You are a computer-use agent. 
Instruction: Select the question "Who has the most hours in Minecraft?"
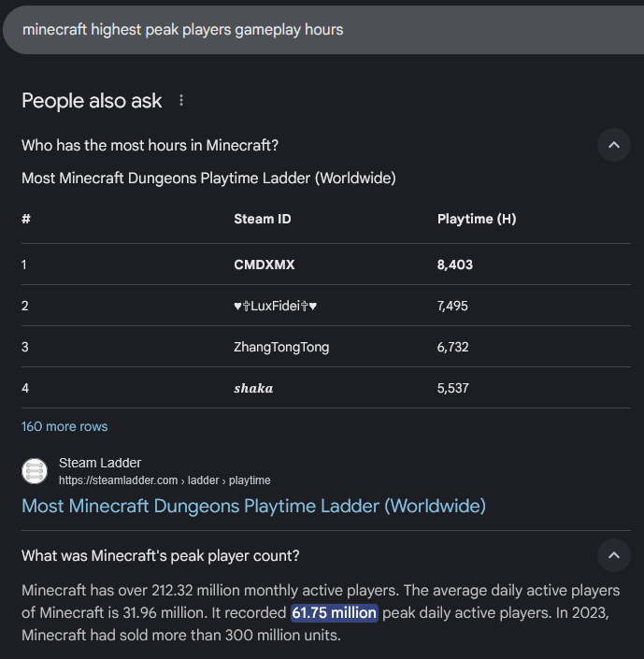point(150,146)
